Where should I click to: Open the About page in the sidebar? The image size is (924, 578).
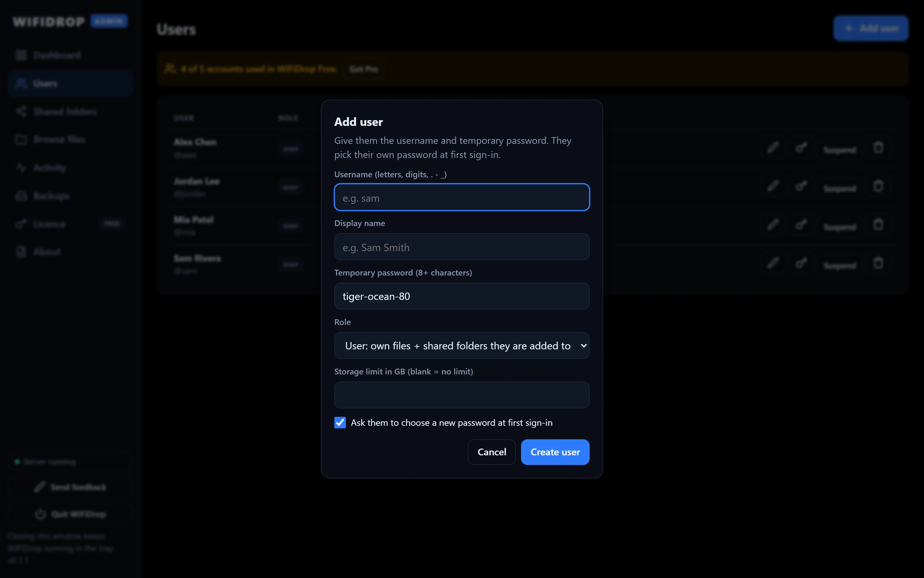click(70, 252)
